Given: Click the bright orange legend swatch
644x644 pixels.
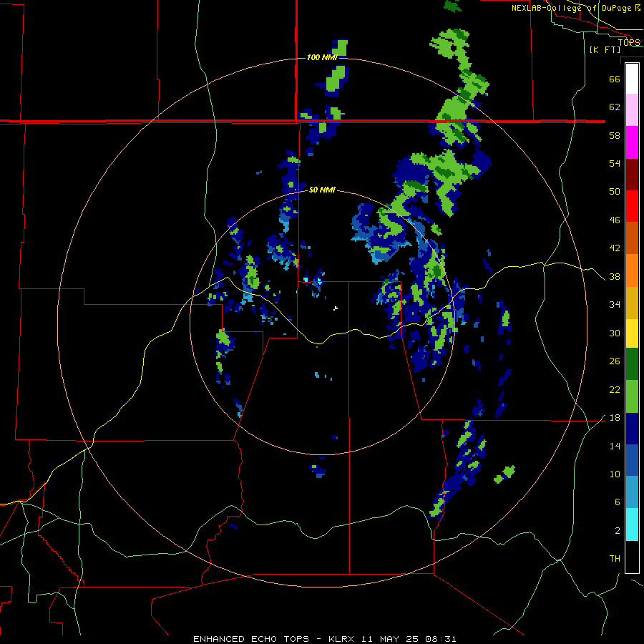Looking at the screenshot, I should (632, 270).
